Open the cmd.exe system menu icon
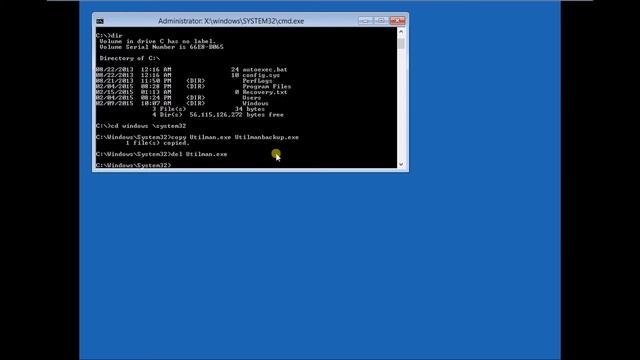 pyautogui.click(x=100, y=21)
